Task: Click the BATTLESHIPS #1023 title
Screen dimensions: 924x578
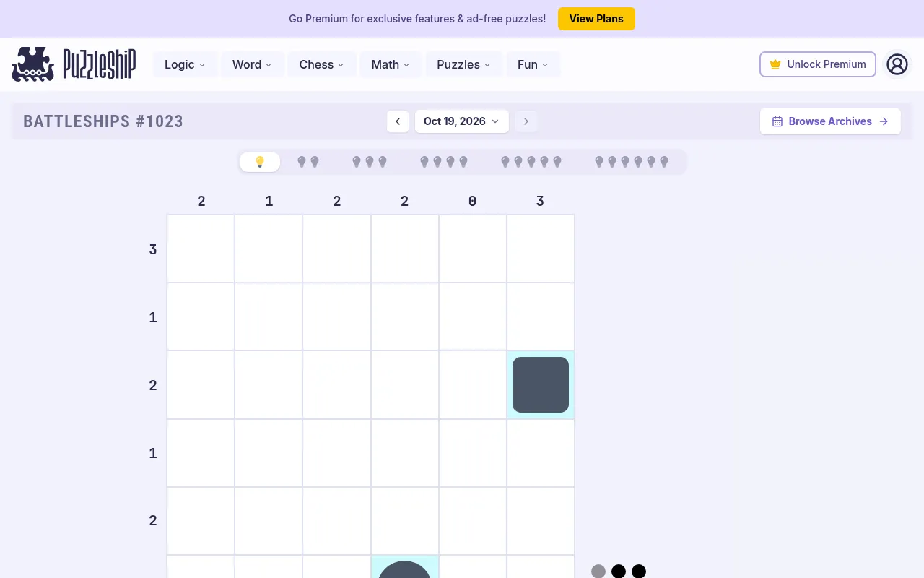Action: coord(103,121)
